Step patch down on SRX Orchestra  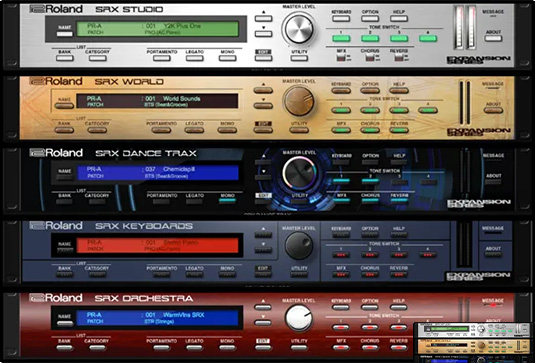coord(263,323)
